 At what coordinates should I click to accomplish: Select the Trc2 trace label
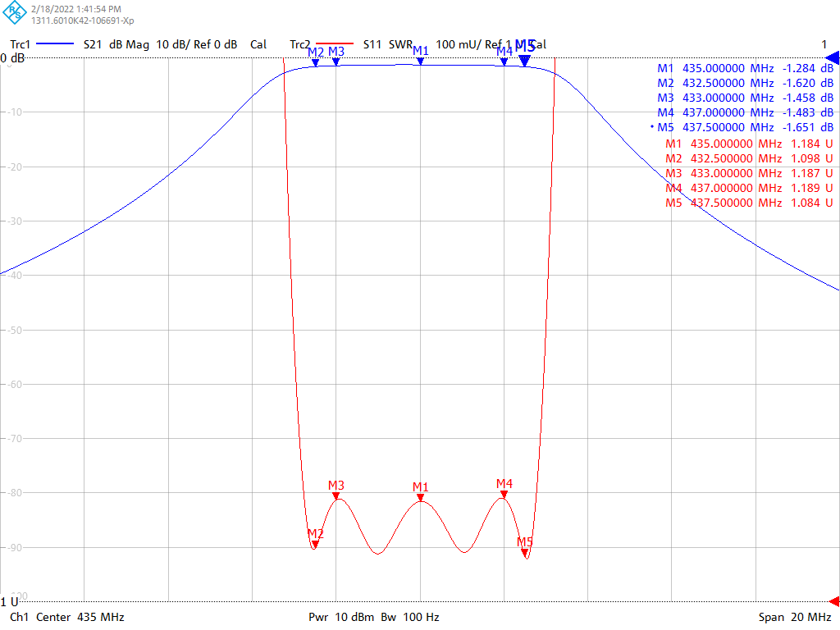[300, 44]
